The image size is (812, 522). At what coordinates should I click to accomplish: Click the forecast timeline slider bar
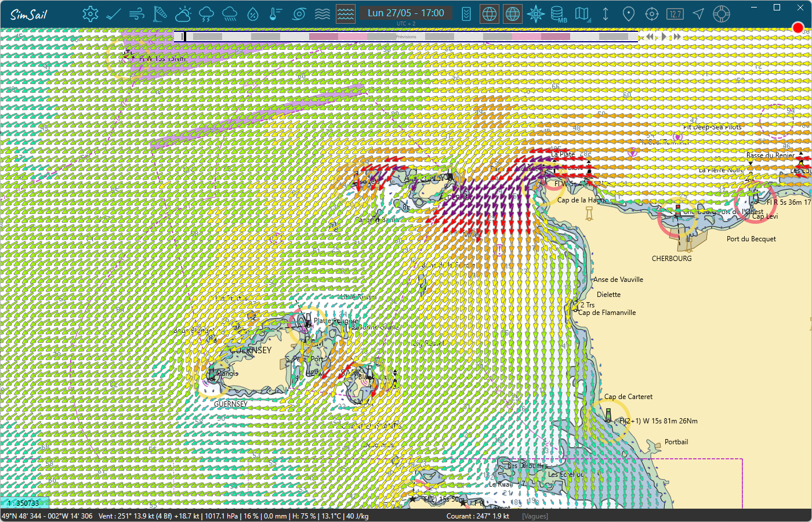406,37
